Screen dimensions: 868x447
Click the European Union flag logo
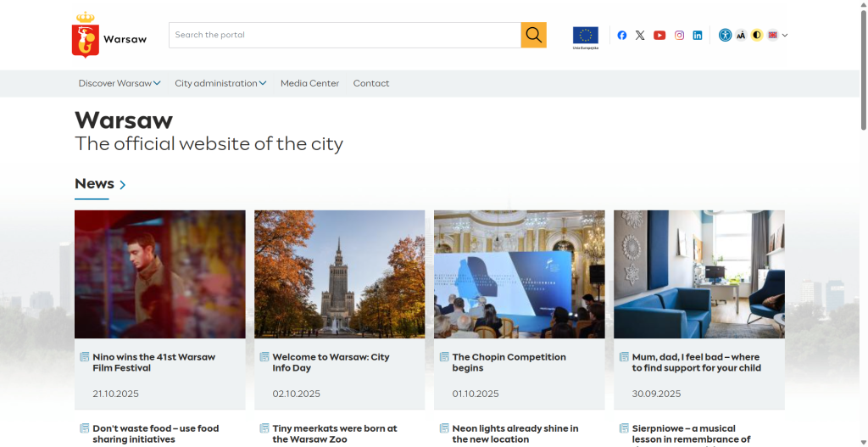585,36
